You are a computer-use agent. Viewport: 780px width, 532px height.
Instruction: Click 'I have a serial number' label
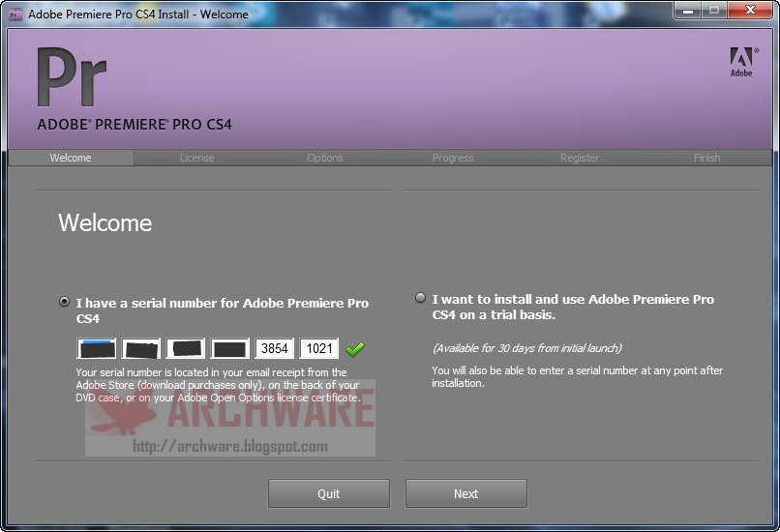[223, 310]
